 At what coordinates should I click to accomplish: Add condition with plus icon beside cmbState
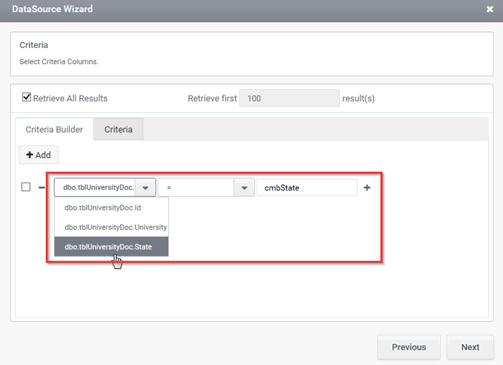point(367,188)
